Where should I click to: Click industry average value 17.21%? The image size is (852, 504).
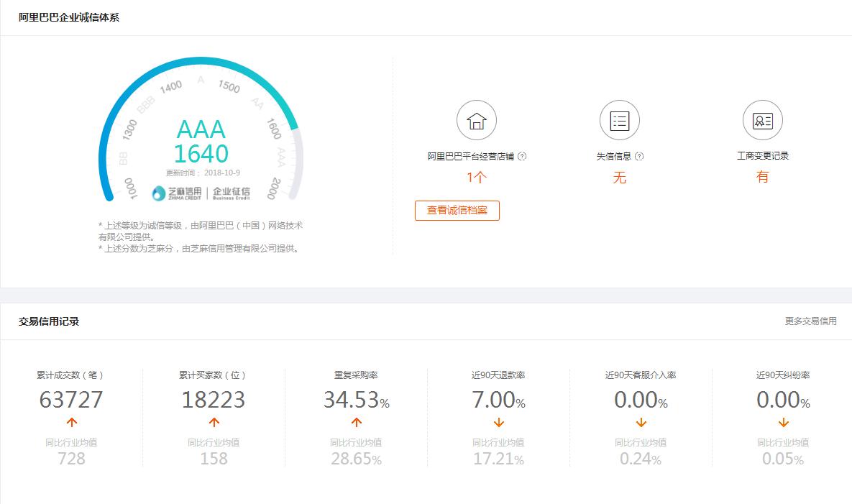(x=499, y=459)
